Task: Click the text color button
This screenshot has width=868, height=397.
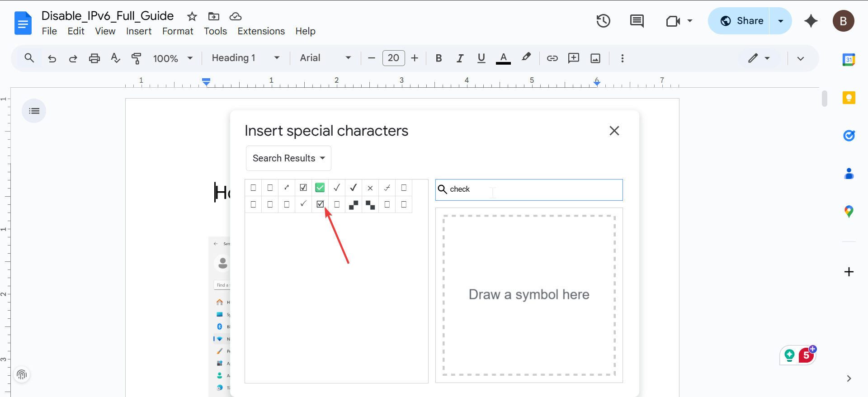Action: tap(503, 58)
